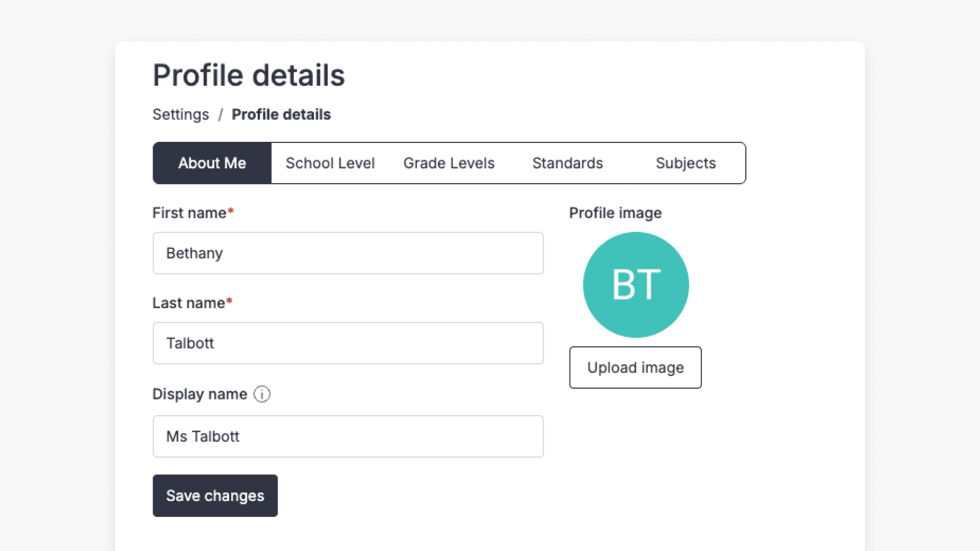Click the Save changes button

point(215,496)
